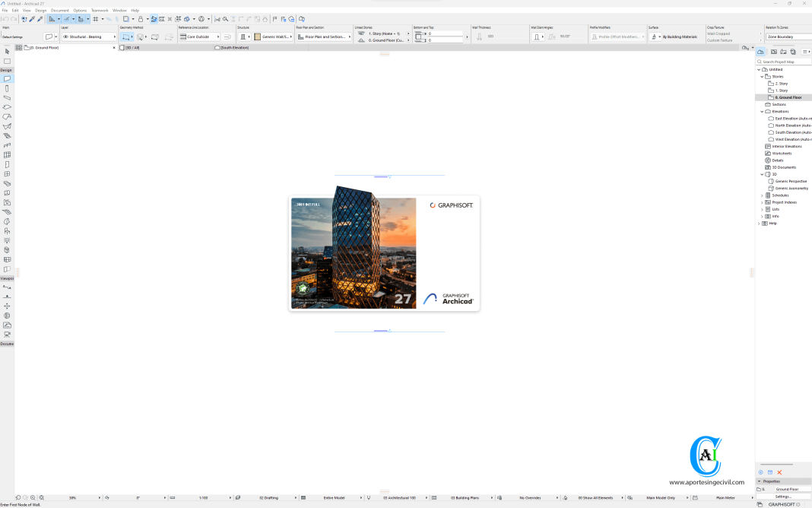Select the curved wall geometry method

[140, 36]
